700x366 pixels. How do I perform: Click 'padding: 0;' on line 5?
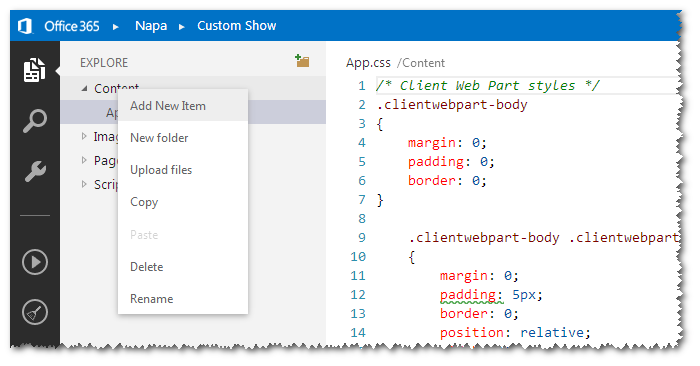coord(451,162)
